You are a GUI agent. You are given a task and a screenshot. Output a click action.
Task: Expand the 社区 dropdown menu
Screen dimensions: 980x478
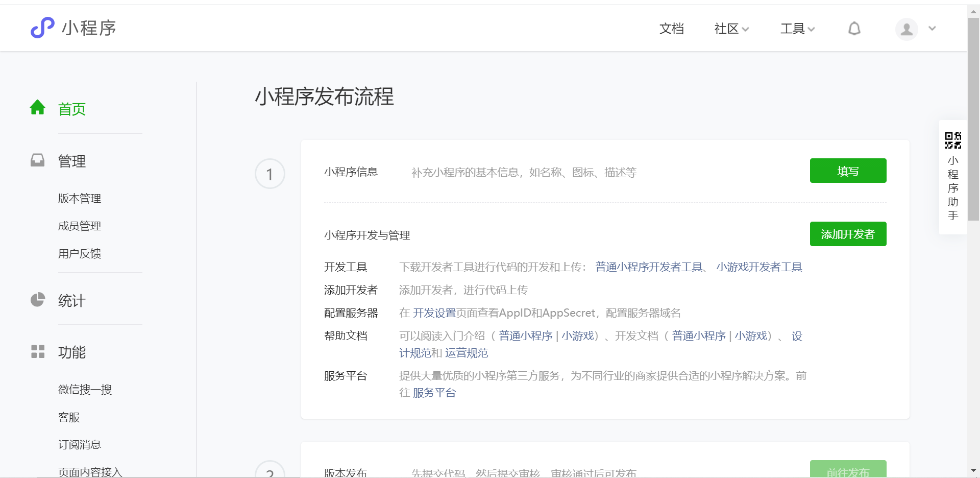pos(731,29)
